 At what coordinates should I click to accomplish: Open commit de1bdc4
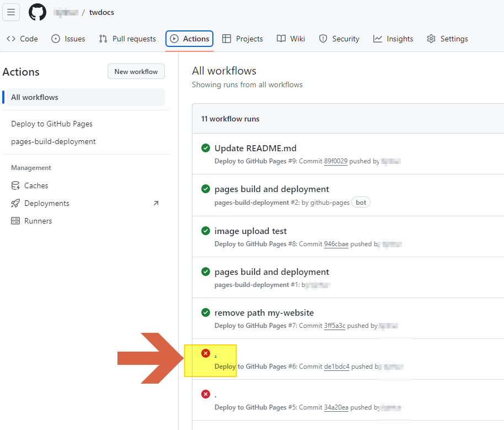336,367
